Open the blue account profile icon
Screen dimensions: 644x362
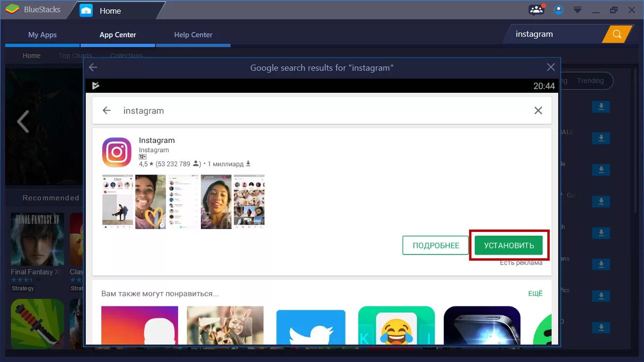[x=559, y=9]
